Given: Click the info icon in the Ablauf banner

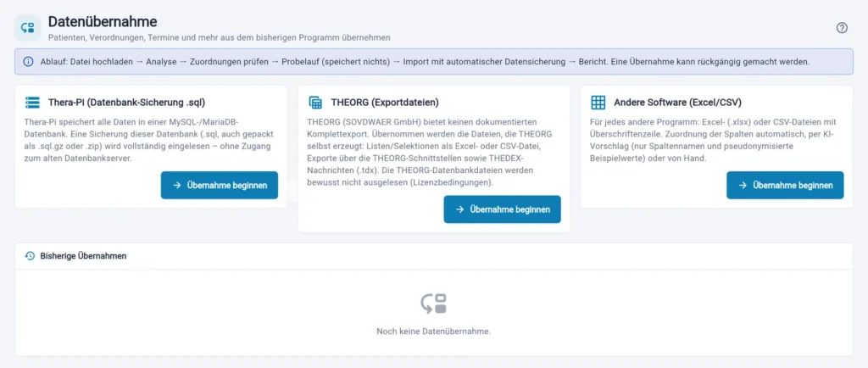Looking at the screenshot, I should point(28,61).
